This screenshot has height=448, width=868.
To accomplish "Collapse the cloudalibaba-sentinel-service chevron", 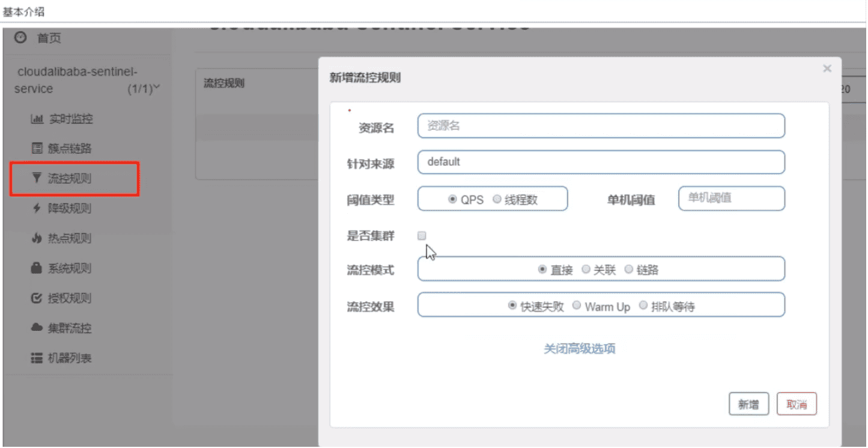I will pos(157,88).
